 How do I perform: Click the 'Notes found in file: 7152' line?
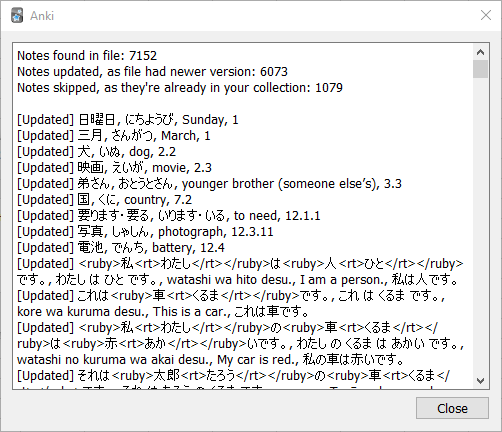[x=87, y=56]
